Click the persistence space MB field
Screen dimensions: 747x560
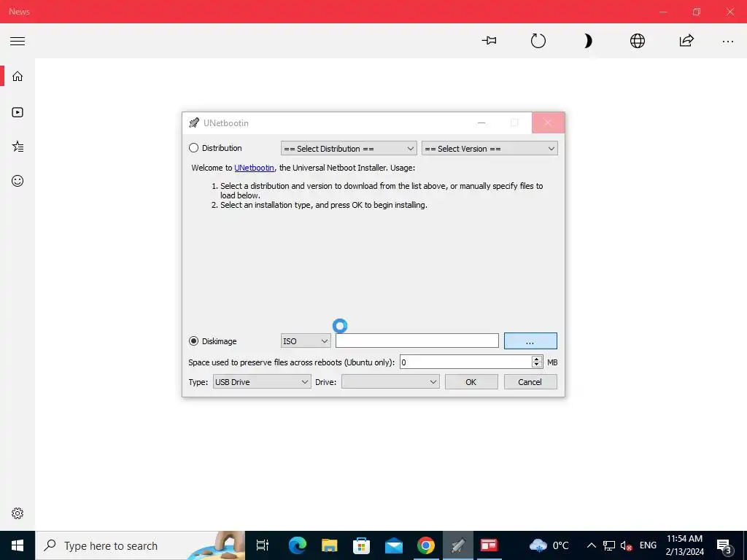click(465, 362)
